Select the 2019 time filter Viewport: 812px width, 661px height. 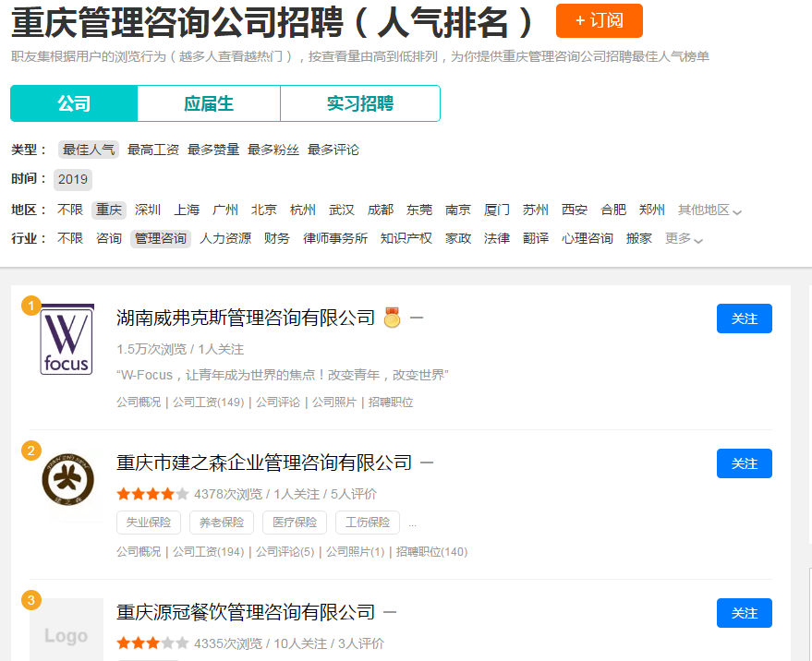pos(72,180)
